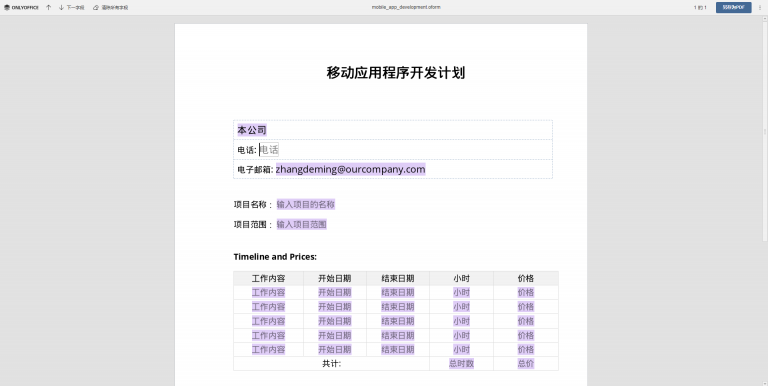Click the 小时 table header cell
Viewport: 768px width, 386px height.
(461, 278)
